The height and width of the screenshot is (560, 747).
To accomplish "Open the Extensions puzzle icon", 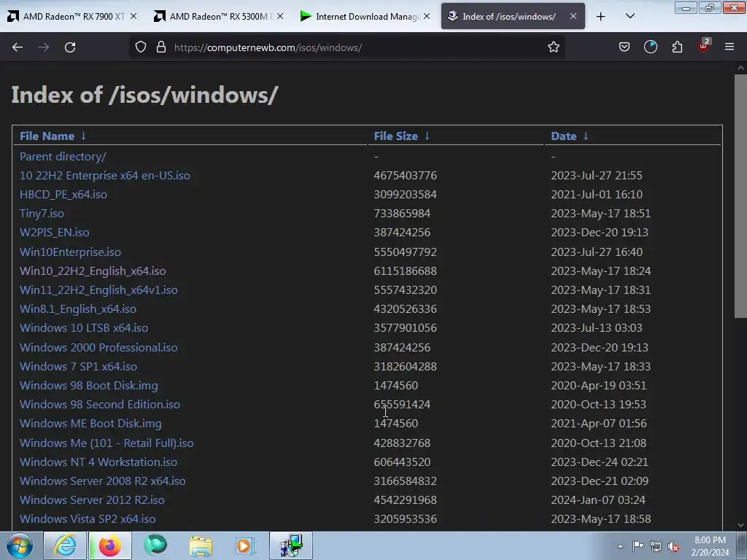I will click(677, 47).
